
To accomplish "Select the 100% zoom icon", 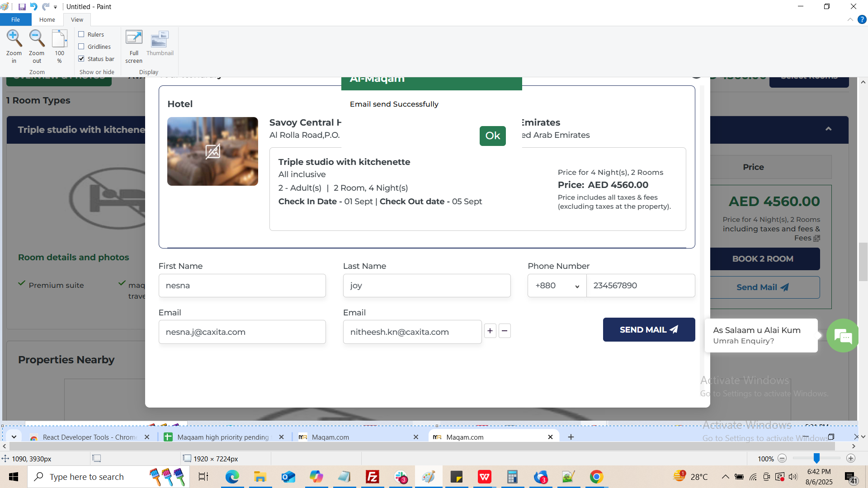I will coord(59,39).
